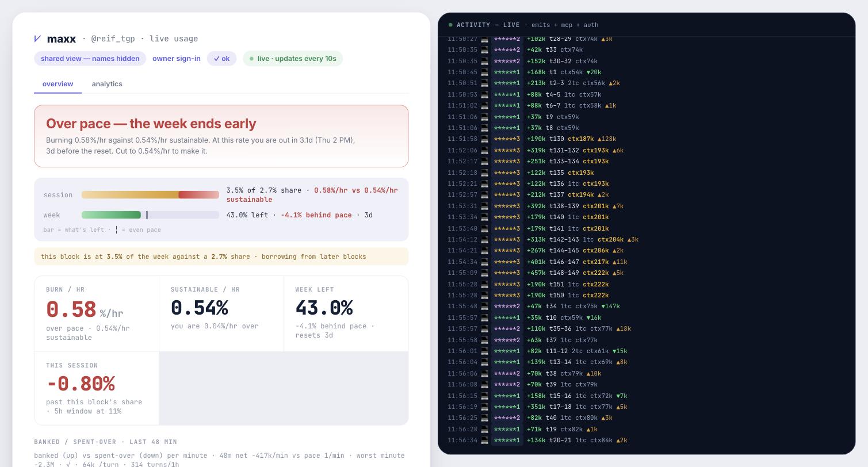Click the 'live · updates every 10s' badge
The height and width of the screenshot is (467, 868).
point(293,59)
